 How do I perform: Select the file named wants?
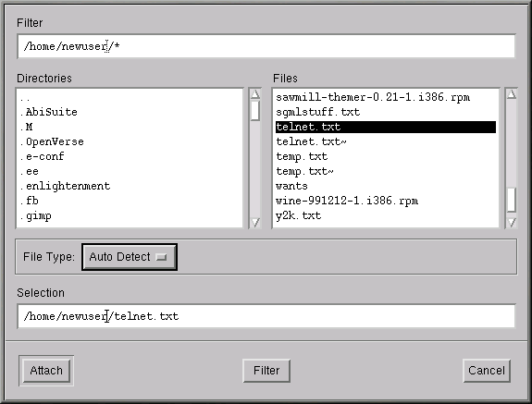(x=291, y=186)
